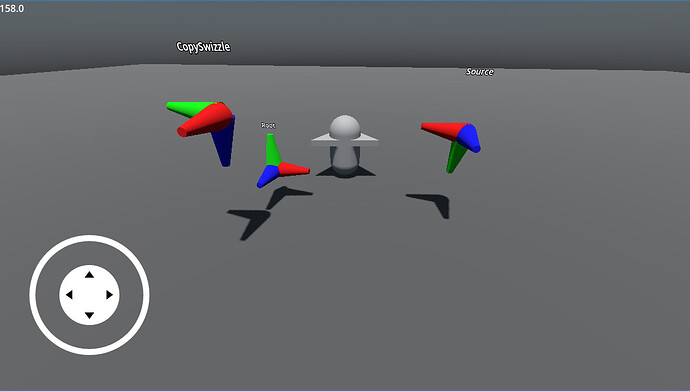Click the Source label
Screen dimensions: 690x391
coord(480,72)
